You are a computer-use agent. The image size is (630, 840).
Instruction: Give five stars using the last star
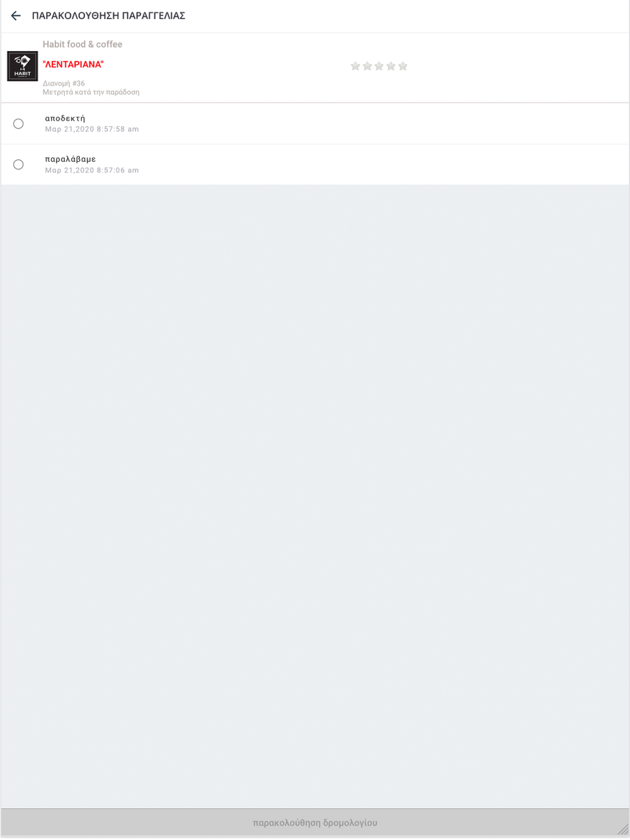[x=403, y=66]
